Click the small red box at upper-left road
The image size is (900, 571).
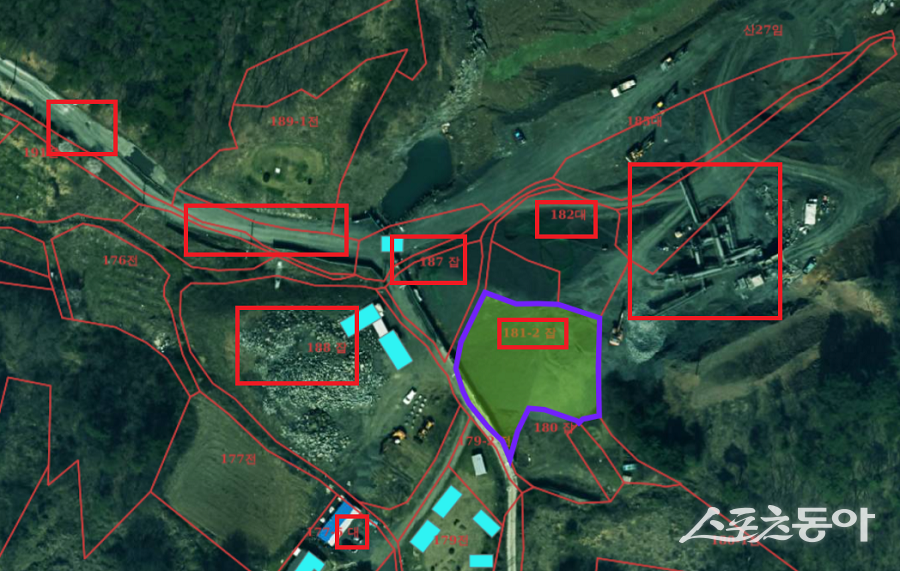(82, 127)
